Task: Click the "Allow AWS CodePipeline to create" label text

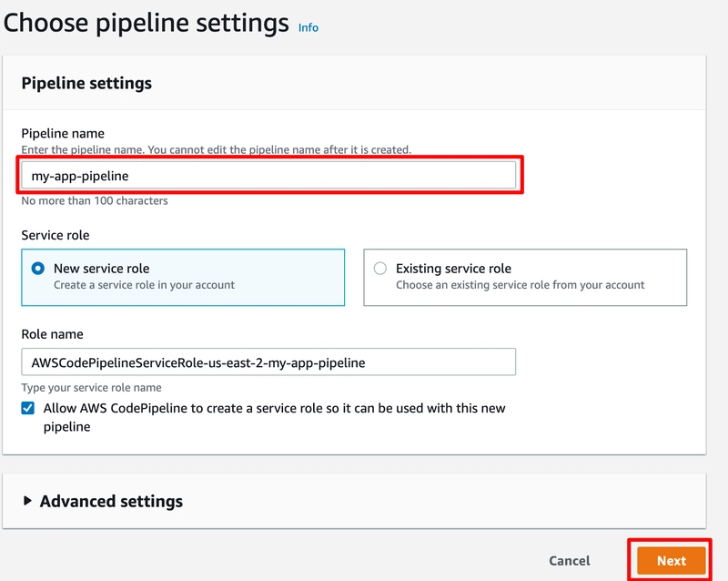Action: click(274, 409)
